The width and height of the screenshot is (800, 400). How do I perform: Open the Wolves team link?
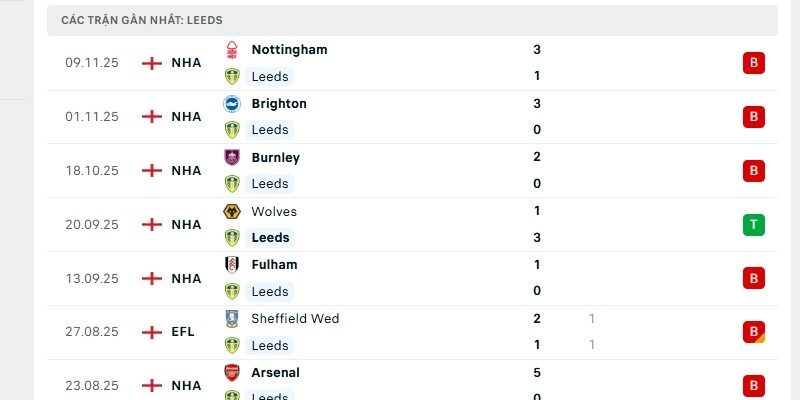[x=274, y=211]
